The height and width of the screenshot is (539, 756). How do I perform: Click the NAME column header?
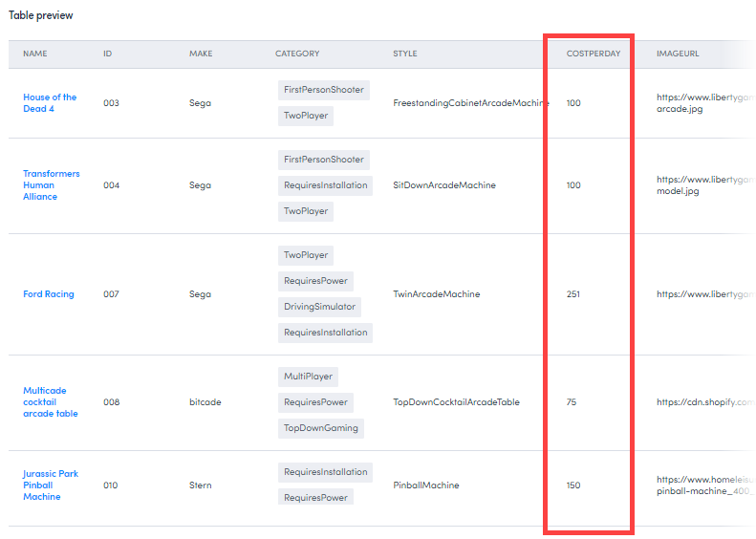pyautogui.click(x=35, y=54)
